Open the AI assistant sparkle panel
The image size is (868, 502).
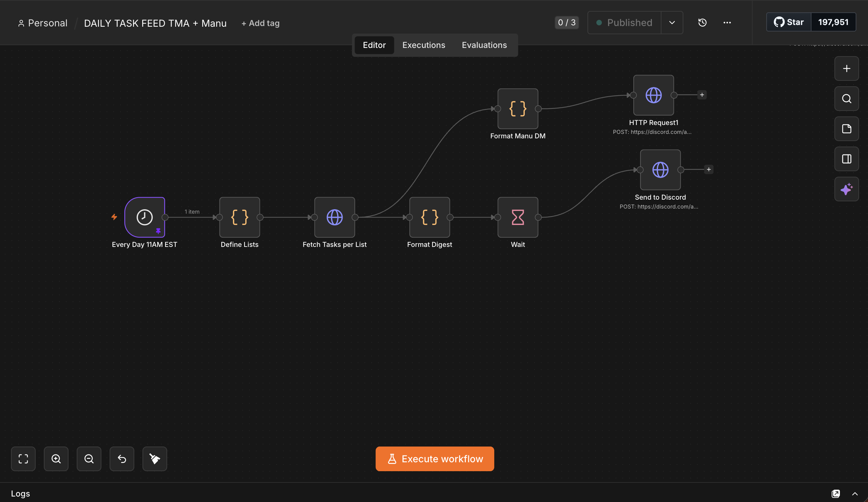(x=847, y=189)
